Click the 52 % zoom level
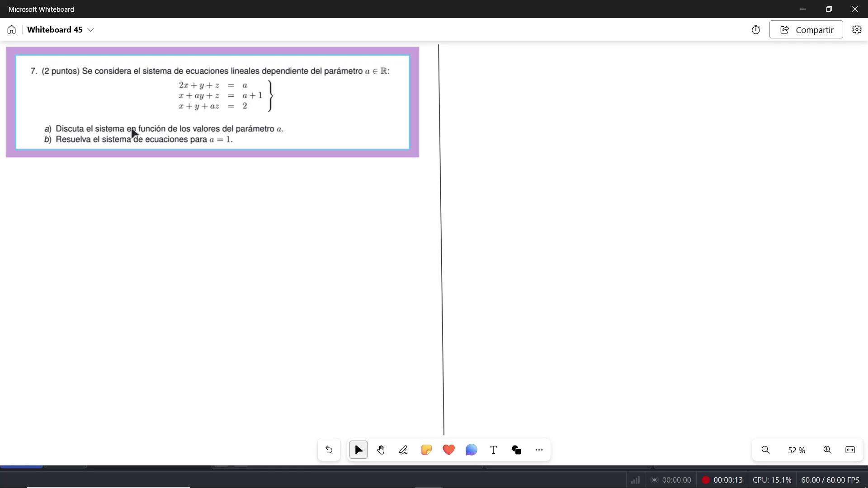This screenshot has height=488, width=868. point(796,450)
